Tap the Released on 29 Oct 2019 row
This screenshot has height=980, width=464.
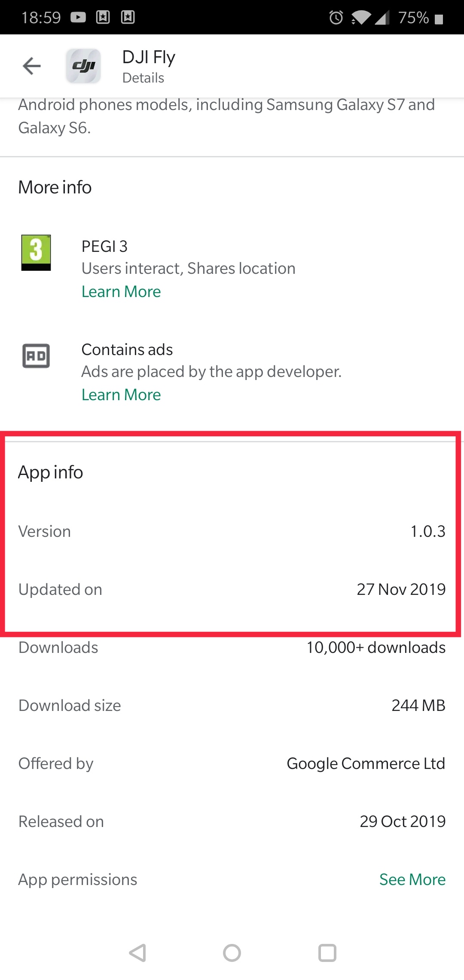pyautogui.click(x=232, y=821)
